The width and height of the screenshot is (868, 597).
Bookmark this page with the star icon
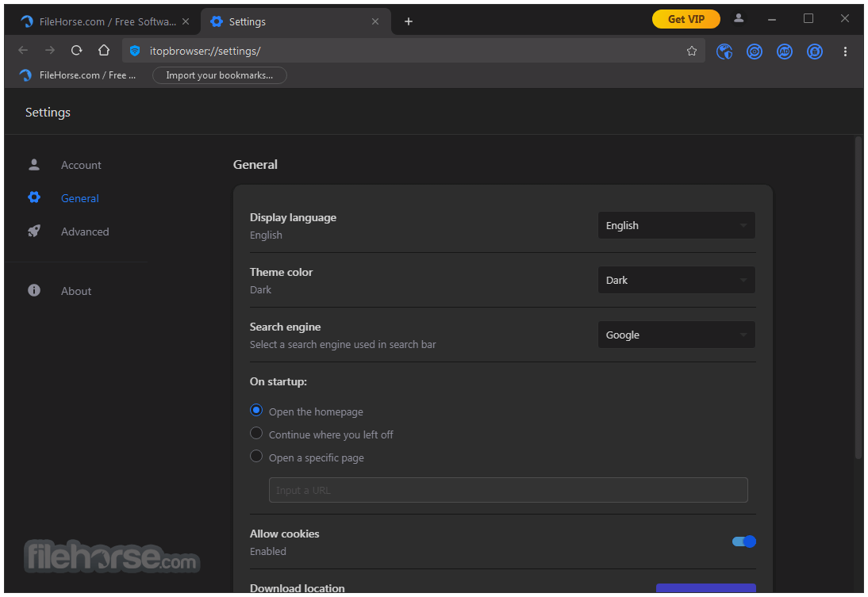coord(691,51)
